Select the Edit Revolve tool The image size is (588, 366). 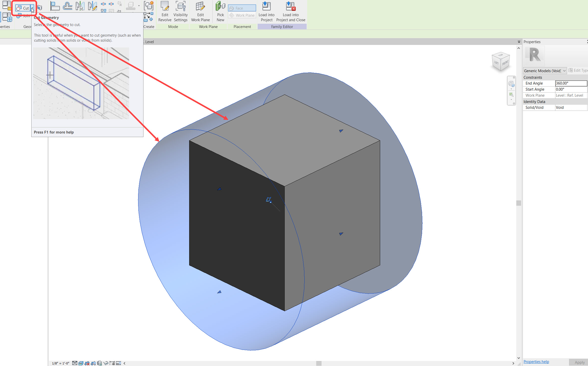165,12
